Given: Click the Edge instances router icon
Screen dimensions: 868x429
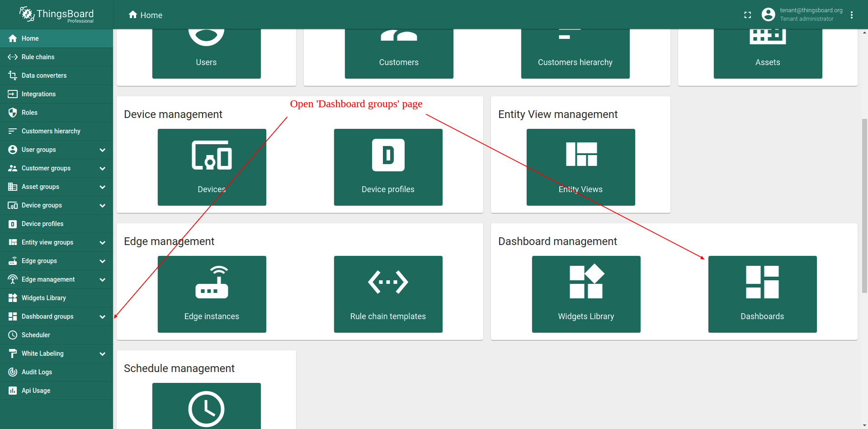Looking at the screenshot, I should (212, 282).
